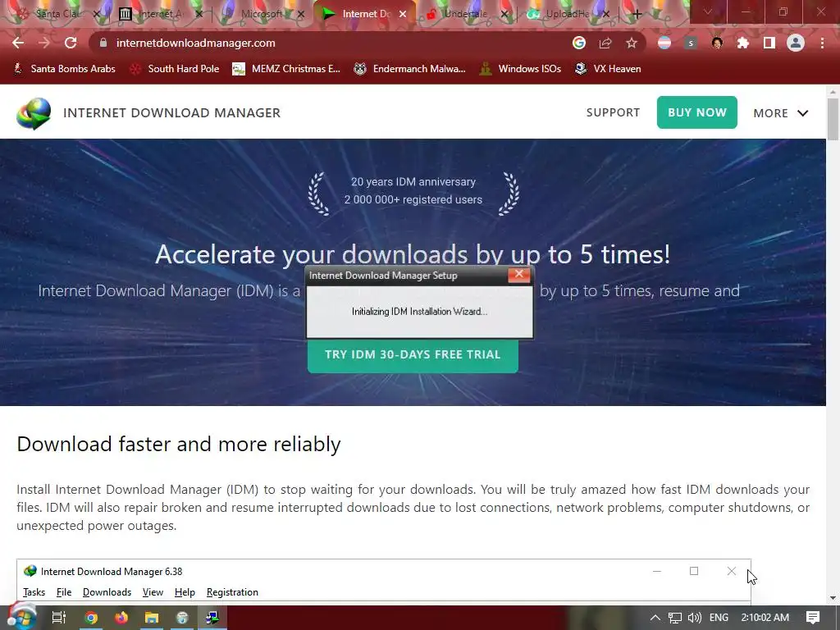Open the face avatar extension icon

pos(717,43)
